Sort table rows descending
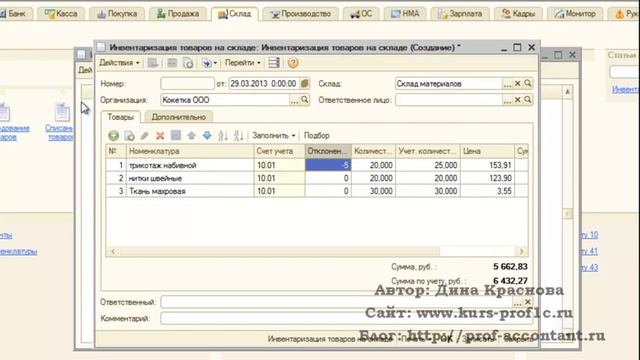 click(238, 136)
